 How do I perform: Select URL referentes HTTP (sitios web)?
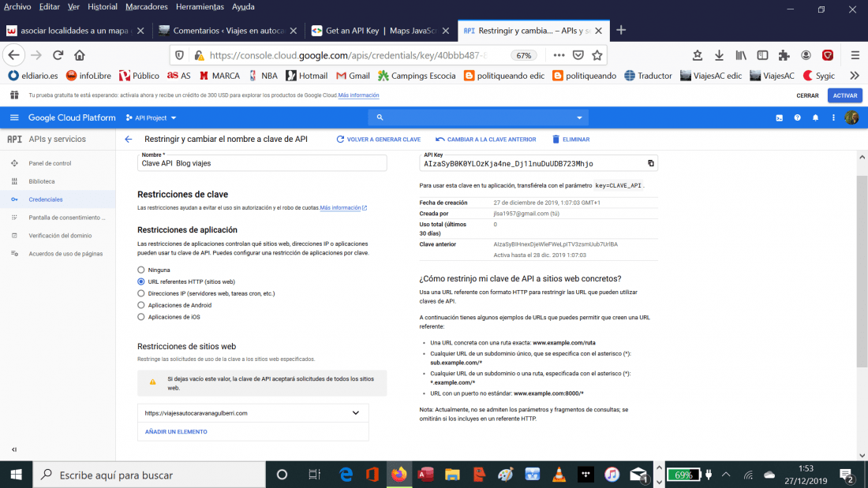(141, 281)
